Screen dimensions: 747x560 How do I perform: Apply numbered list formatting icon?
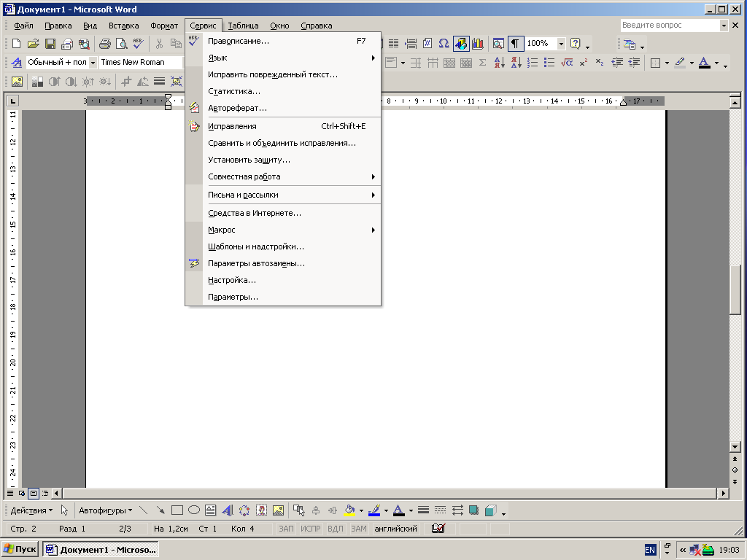click(533, 63)
